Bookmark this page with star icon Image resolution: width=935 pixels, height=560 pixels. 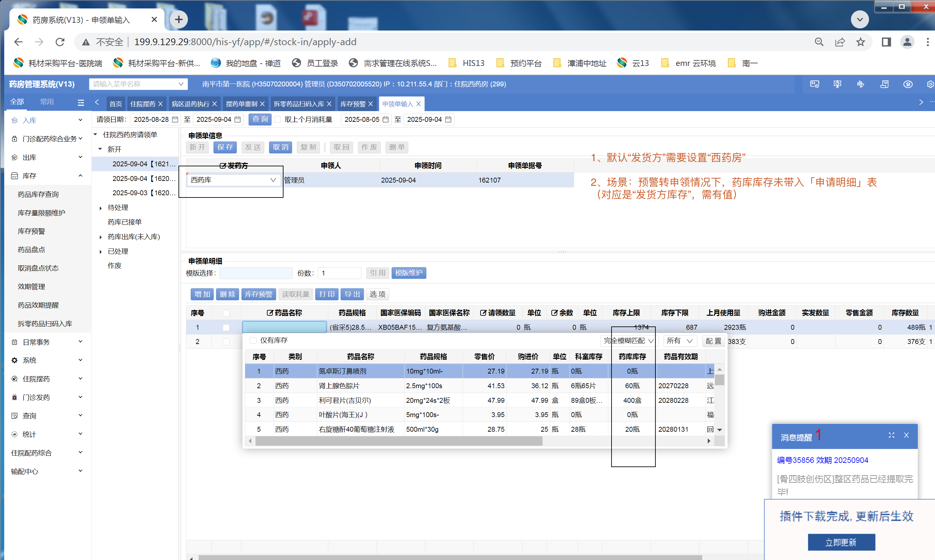point(860,42)
